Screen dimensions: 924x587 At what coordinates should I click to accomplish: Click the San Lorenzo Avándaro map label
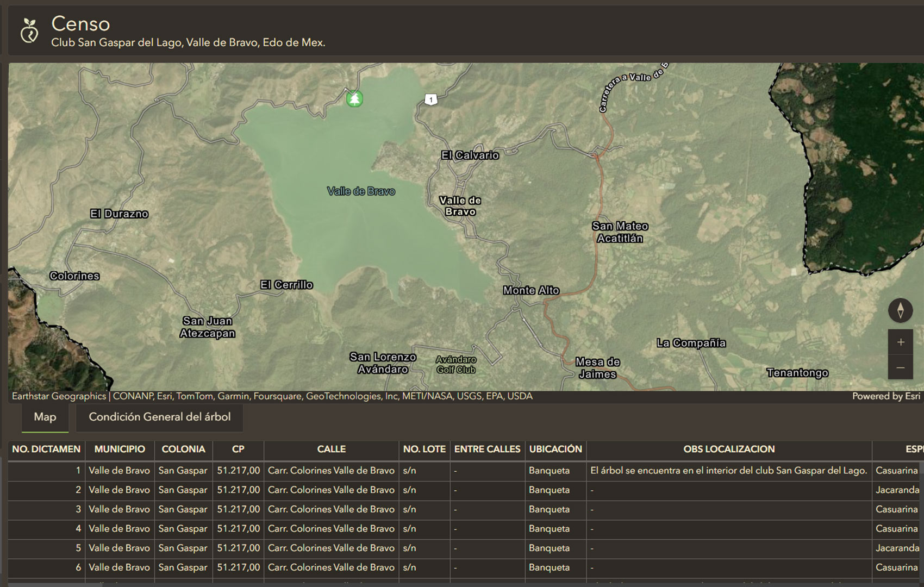[383, 363]
